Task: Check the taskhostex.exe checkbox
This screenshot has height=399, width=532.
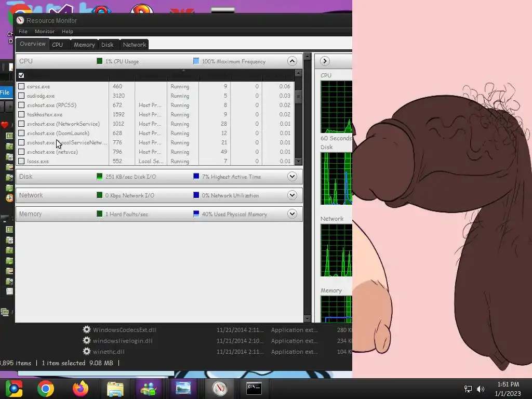Action: point(21,114)
